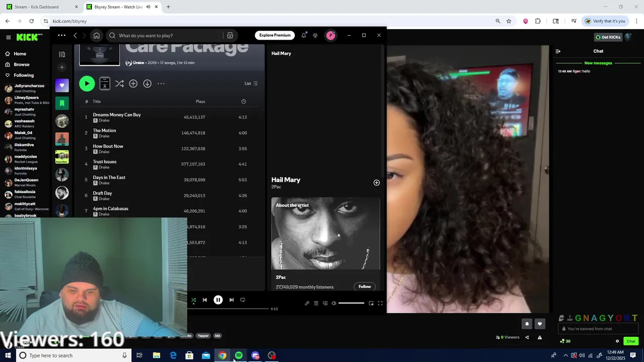Open Spotify from the Windows taskbar
The width and height of the screenshot is (644, 362).
239,355
